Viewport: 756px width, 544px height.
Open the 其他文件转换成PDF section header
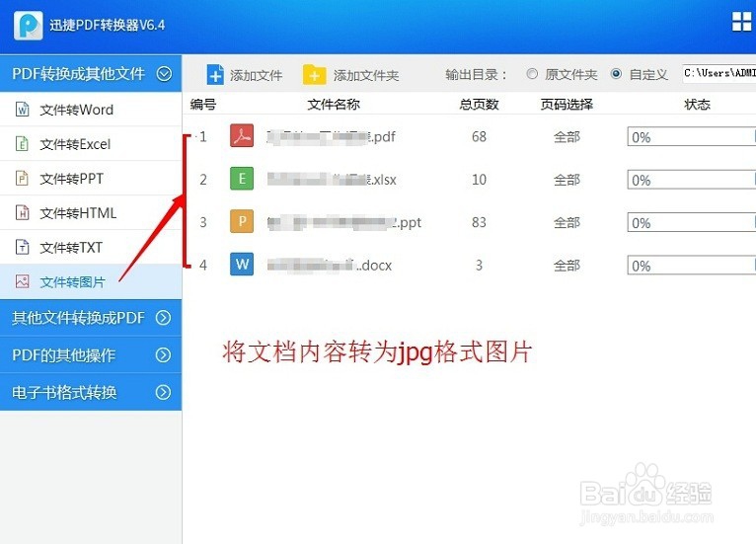[x=91, y=318]
